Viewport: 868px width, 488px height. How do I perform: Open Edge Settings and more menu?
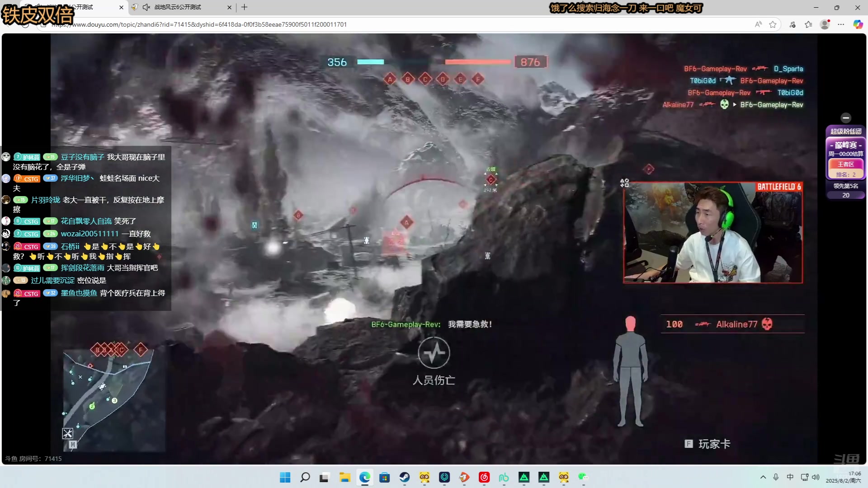[x=841, y=24]
